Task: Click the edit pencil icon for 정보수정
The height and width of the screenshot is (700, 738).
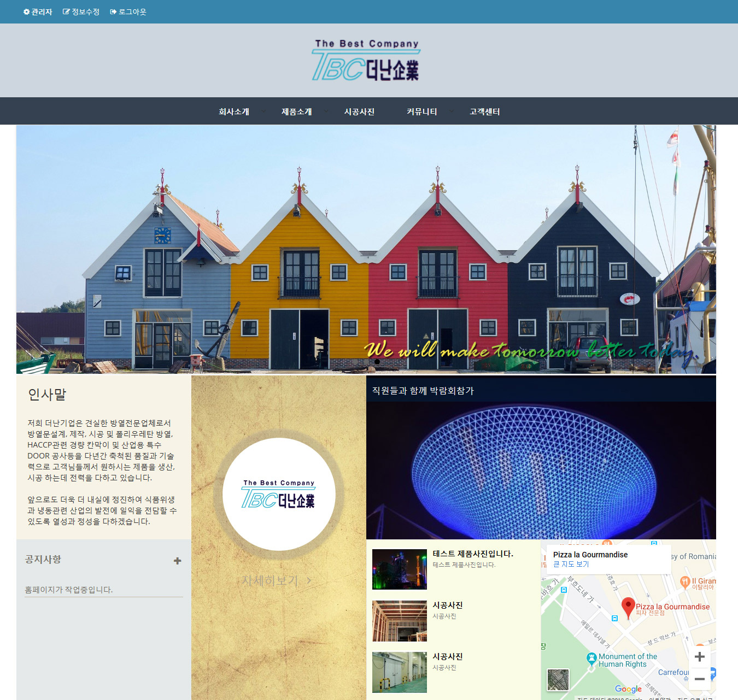Action: tap(66, 12)
